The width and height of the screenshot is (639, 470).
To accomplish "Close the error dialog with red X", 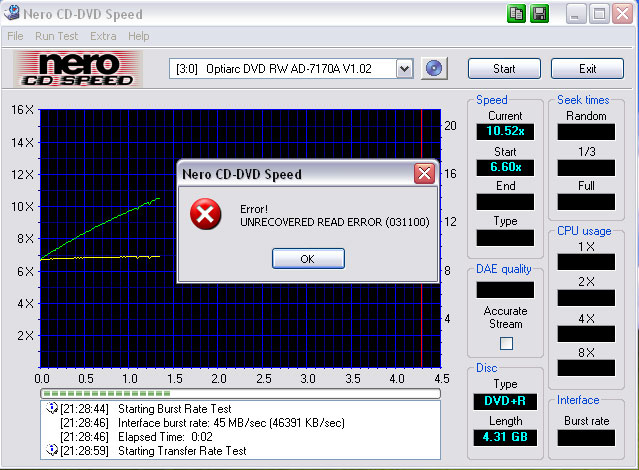I will click(424, 174).
